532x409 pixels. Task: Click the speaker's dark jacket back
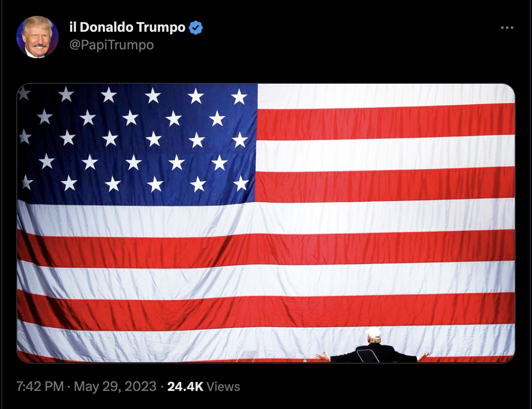tap(374, 353)
